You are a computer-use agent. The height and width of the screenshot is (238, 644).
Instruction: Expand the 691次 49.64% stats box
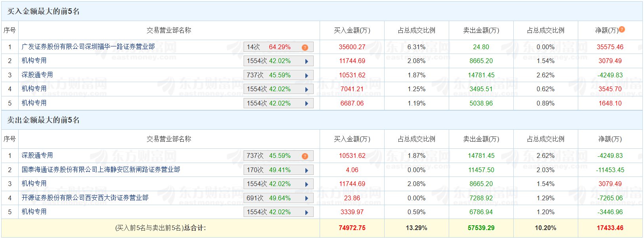click(278, 198)
